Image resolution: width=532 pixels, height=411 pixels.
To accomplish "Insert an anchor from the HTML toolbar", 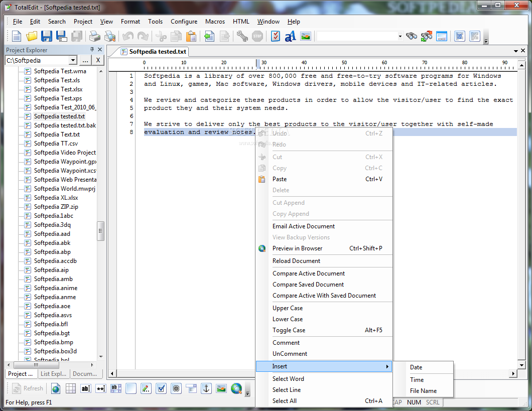I will [x=206, y=388].
